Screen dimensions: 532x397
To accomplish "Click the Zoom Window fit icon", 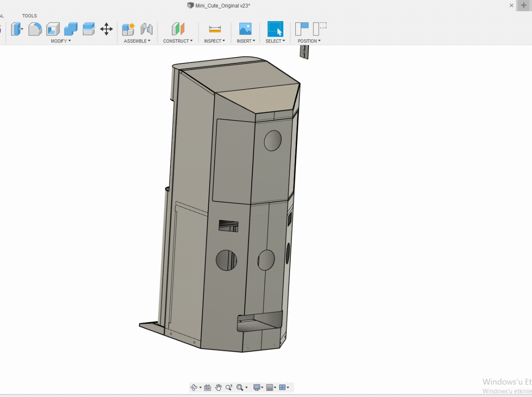I will coord(240,387).
